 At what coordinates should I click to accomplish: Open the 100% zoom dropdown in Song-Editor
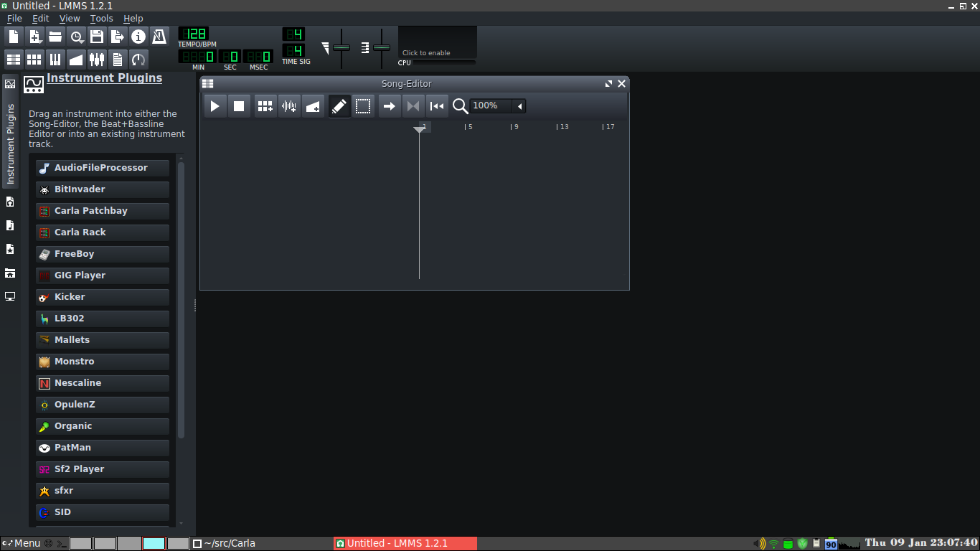pyautogui.click(x=498, y=106)
